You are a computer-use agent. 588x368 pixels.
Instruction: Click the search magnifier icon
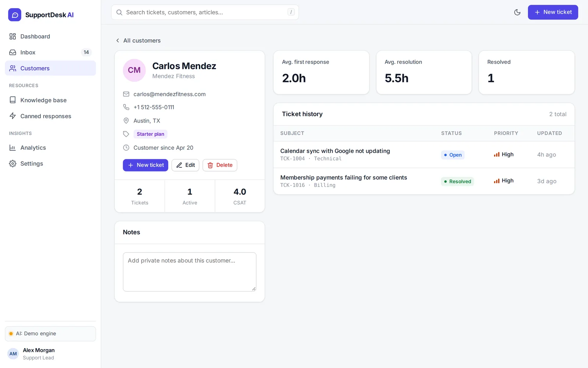[x=119, y=13]
